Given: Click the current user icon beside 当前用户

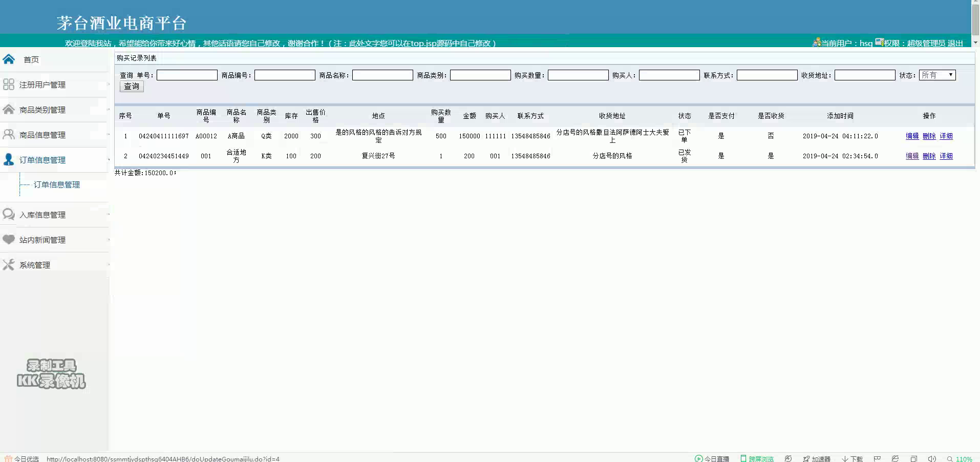Looking at the screenshot, I should click(x=817, y=43).
